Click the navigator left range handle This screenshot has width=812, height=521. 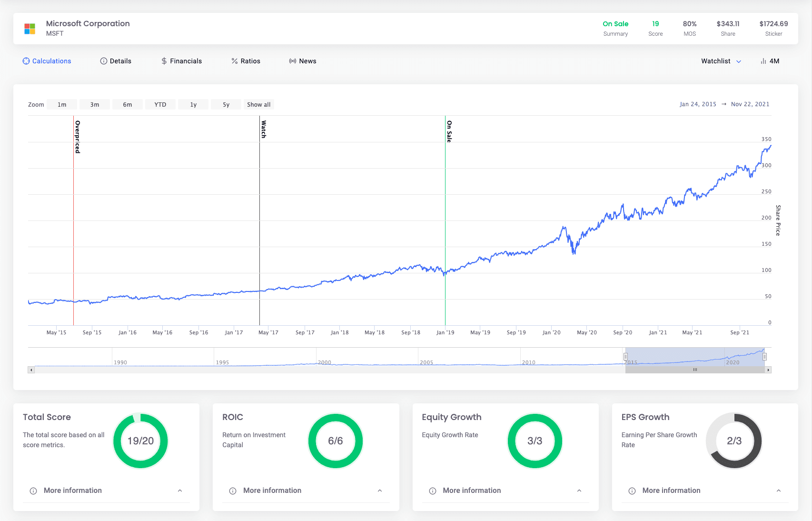click(625, 357)
